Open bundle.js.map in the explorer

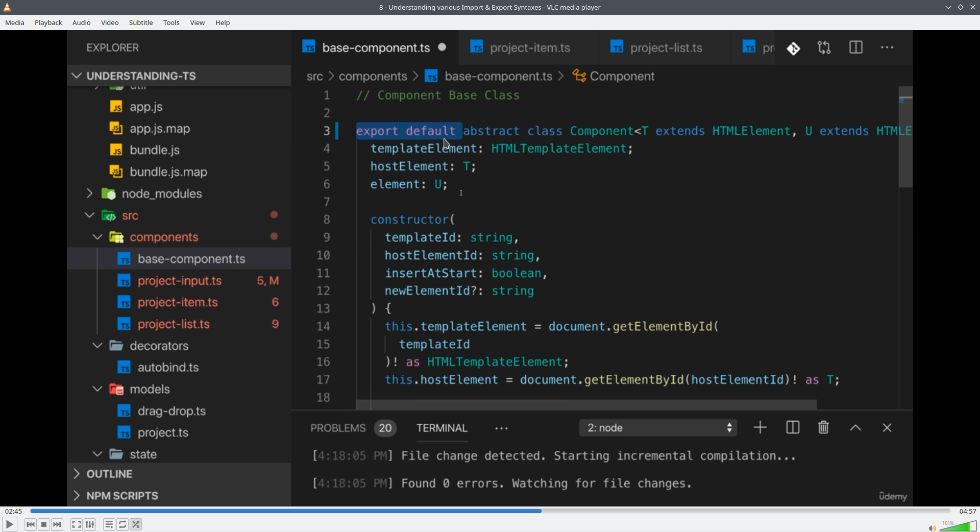tap(179, 173)
